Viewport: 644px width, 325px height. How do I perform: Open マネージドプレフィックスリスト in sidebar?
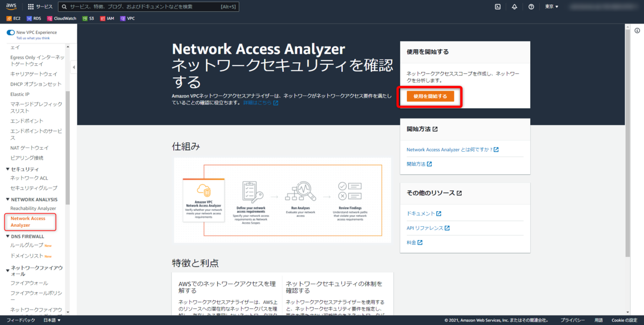point(36,107)
